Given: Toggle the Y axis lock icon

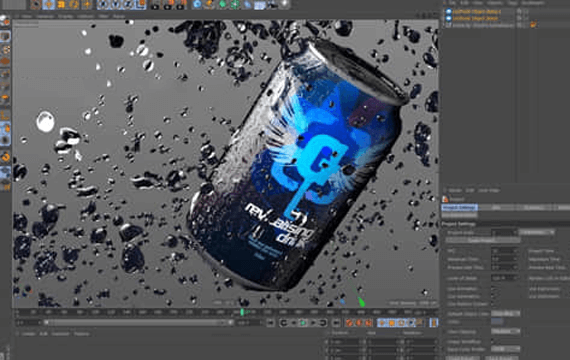Looking at the screenshot, I should coord(116,4).
